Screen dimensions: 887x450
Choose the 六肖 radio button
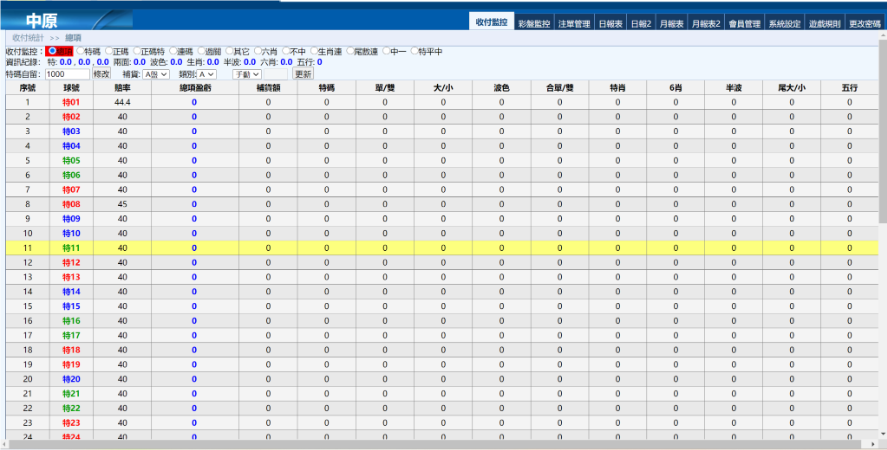258,51
